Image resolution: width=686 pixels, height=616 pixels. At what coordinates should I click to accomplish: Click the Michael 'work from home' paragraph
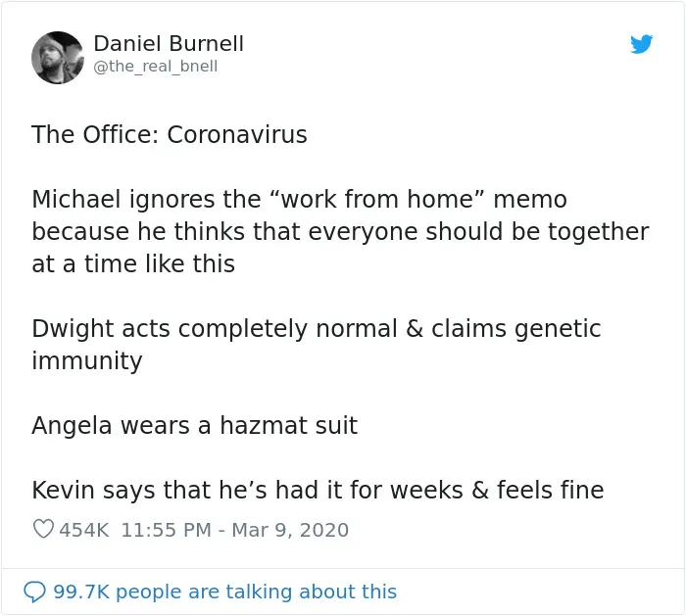point(340,231)
